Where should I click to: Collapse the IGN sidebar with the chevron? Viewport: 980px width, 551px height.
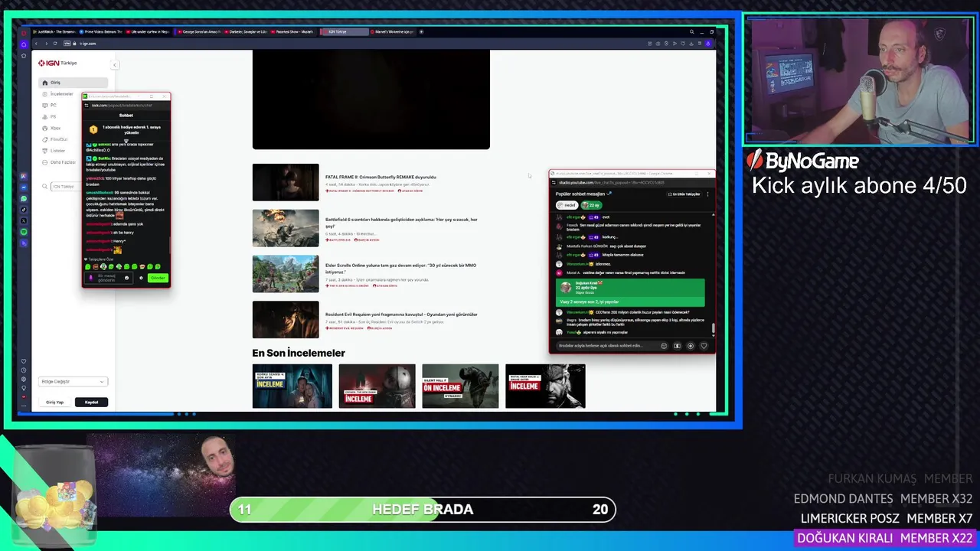(x=114, y=64)
